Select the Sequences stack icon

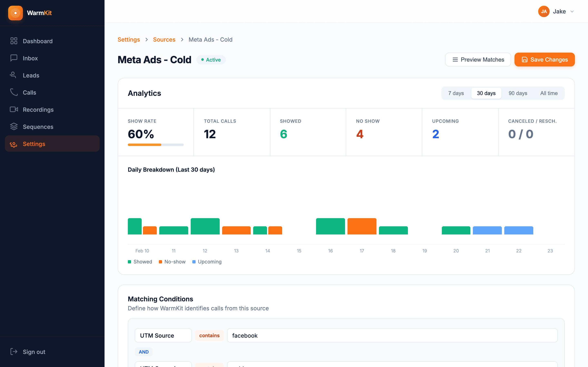14,126
